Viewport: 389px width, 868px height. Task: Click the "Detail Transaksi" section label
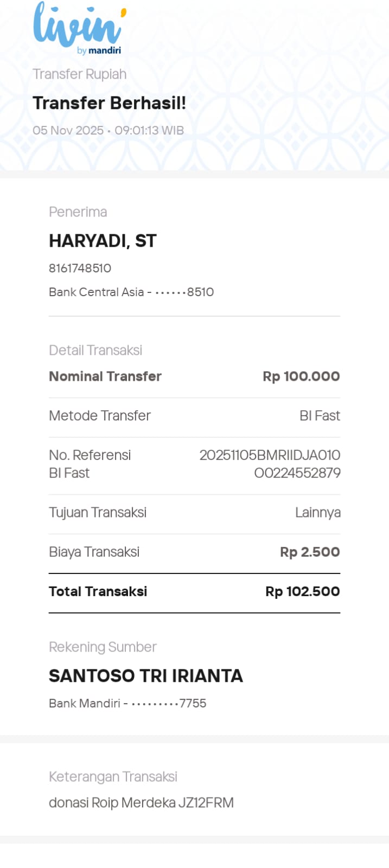(x=95, y=350)
